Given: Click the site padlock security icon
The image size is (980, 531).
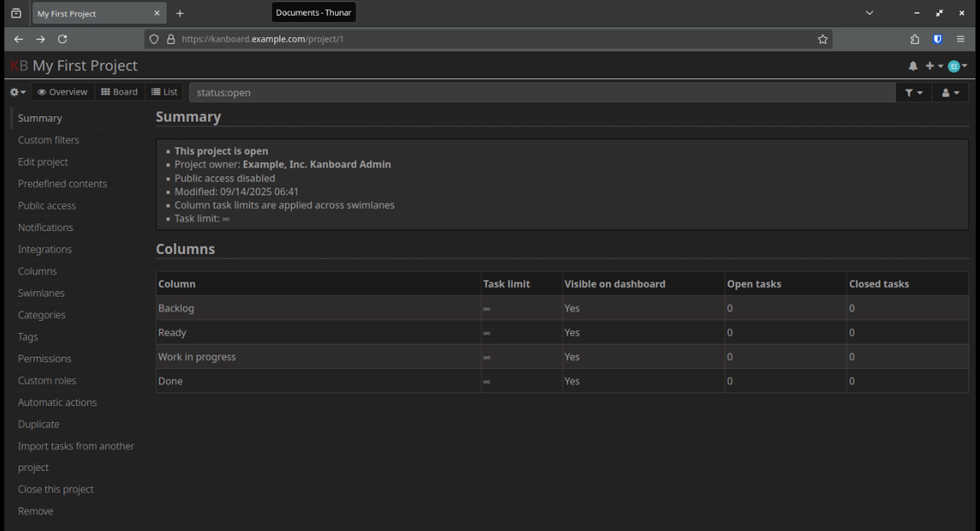Looking at the screenshot, I should point(171,39).
